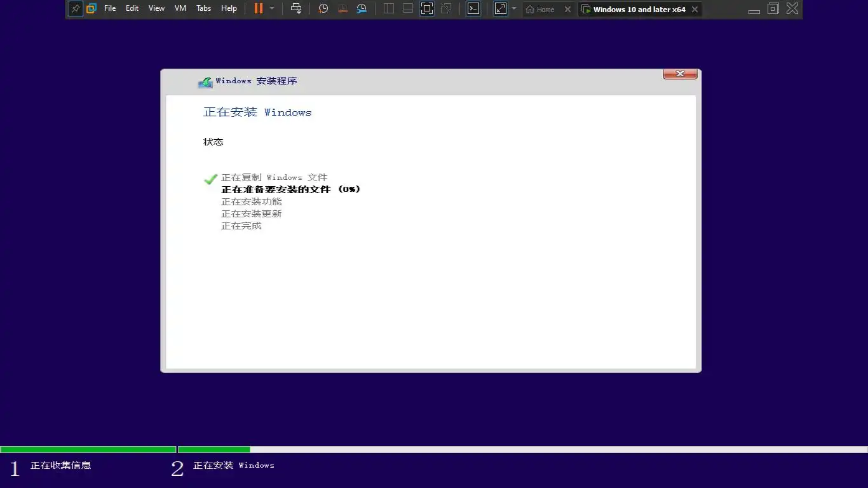Click the Windows Setup title icon
868x488 pixels.
coord(205,82)
